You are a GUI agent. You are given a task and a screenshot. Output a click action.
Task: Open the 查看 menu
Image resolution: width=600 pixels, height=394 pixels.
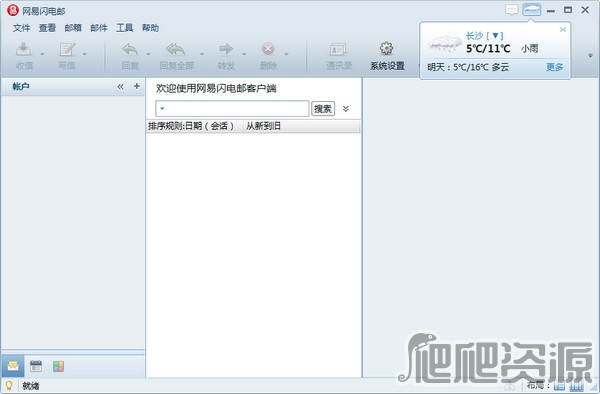47,28
